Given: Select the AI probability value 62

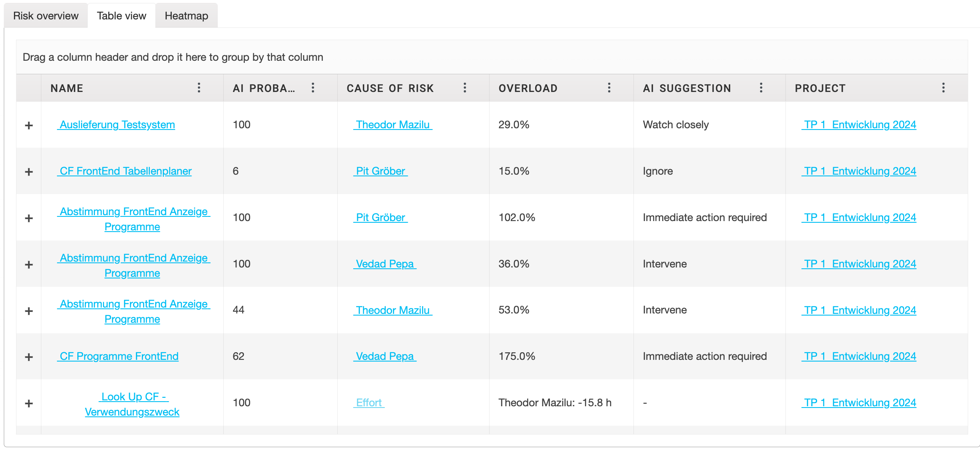Looking at the screenshot, I should [x=238, y=356].
